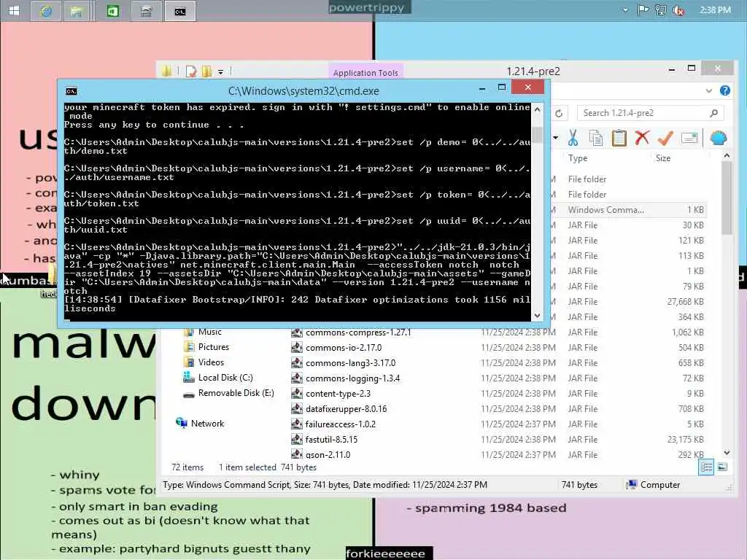This screenshot has width=747, height=560.
Task: Sort by the Type column header
Action: pos(578,158)
